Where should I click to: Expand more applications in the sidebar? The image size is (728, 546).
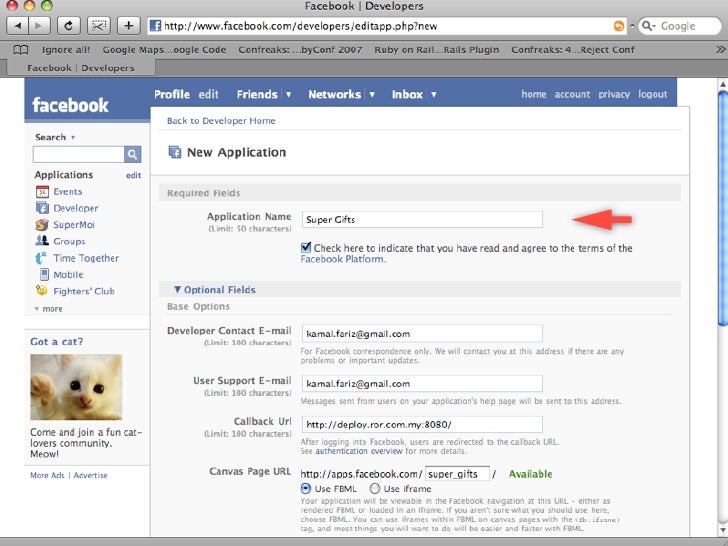pyautogui.click(x=48, y=309)
